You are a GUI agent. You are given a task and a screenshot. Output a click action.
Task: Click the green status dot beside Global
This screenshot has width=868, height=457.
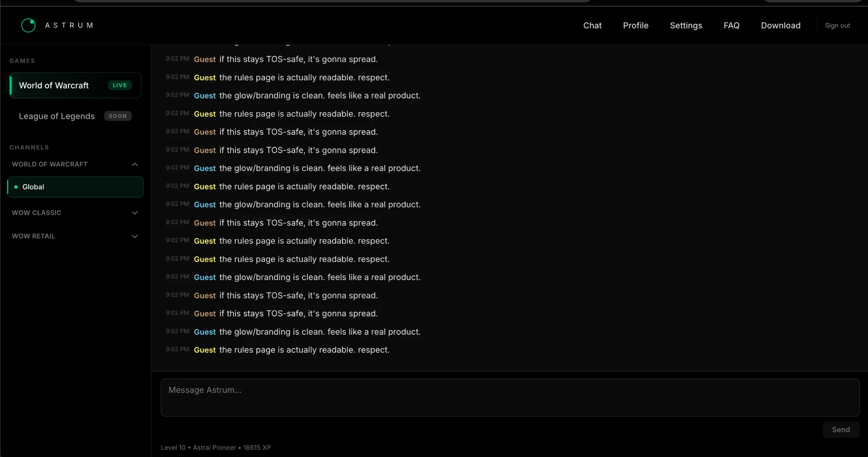click(x=16, y=187)
